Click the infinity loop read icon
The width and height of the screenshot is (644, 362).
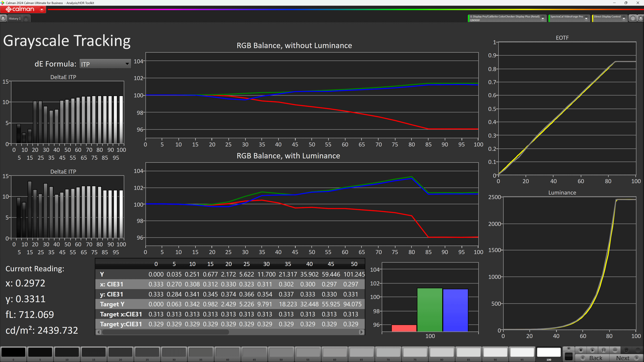point(615,350)
